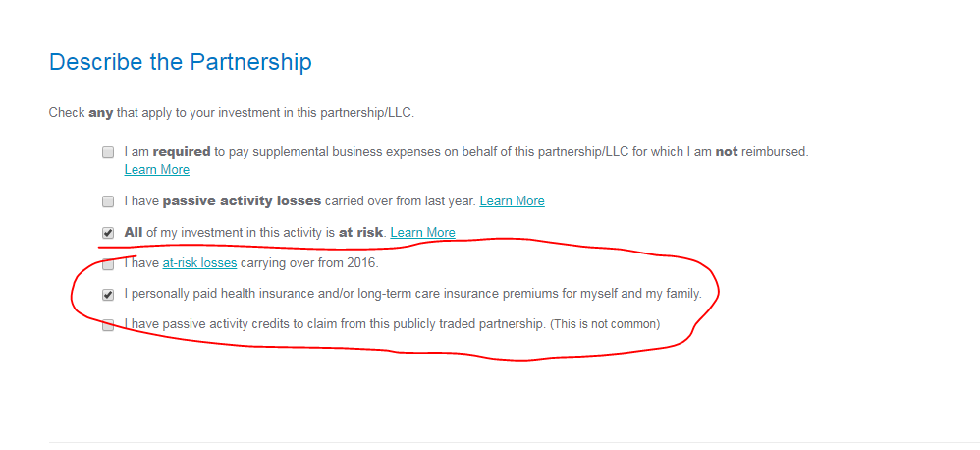Follow the Learn More link for at risk investment
Image resolution: width=980 pixels, height=450 pixels.
tap(422, 233)
